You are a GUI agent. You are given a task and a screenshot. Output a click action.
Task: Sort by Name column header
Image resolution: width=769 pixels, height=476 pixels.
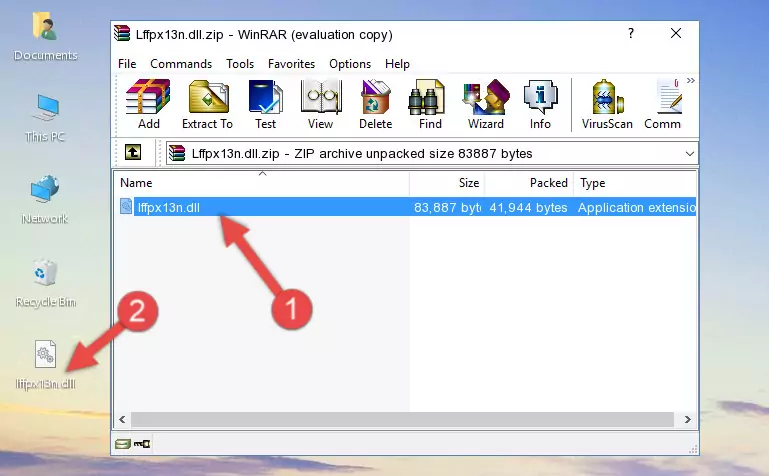click(x=262, y=183)
